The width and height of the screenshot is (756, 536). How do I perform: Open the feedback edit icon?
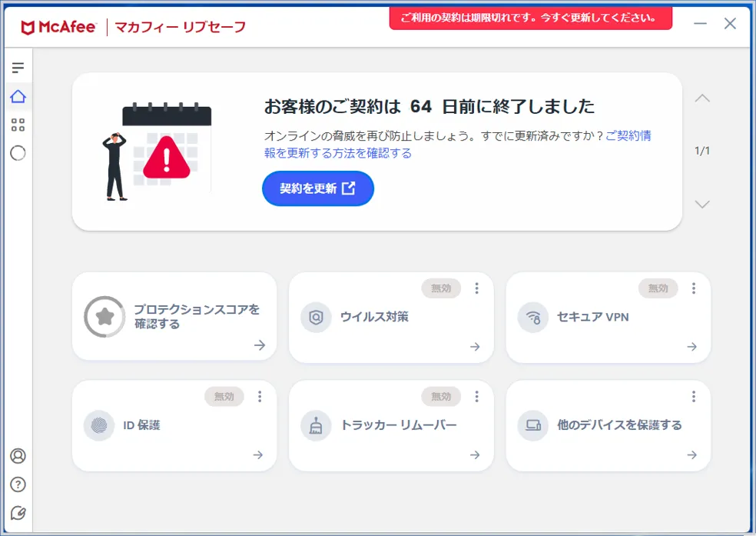pyautogui.click(x=18, y=513)
